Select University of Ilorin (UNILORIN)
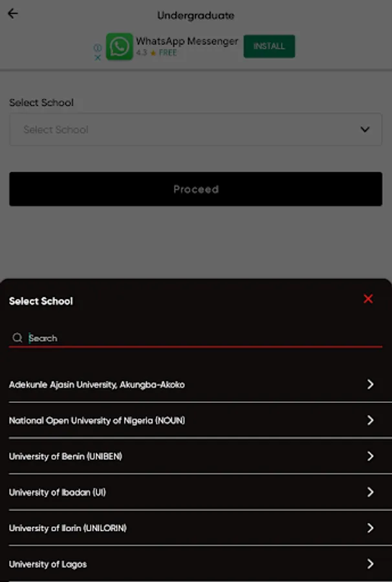 click(x=195, y=528)
